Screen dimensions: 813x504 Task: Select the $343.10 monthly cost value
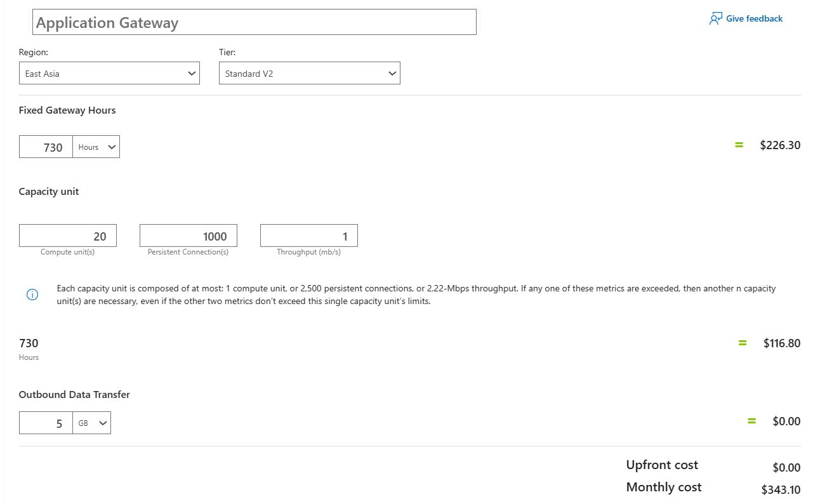click(781, 490)
